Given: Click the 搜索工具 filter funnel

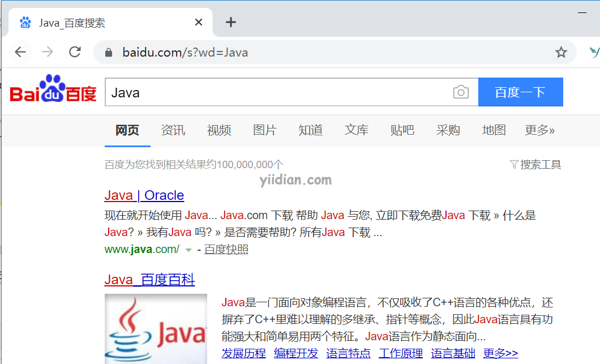Looking at the screenshot, I should (x=514, y=165).
